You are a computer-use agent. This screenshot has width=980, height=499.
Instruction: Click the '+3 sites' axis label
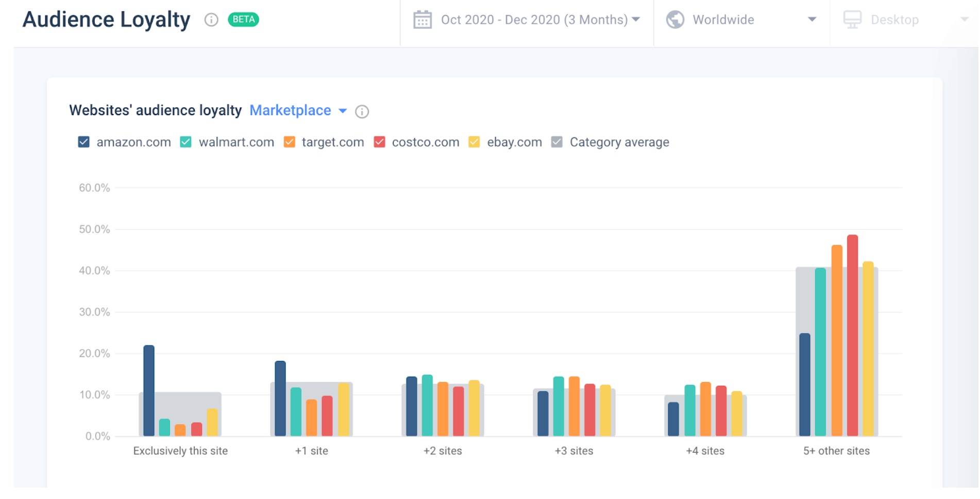574,451
